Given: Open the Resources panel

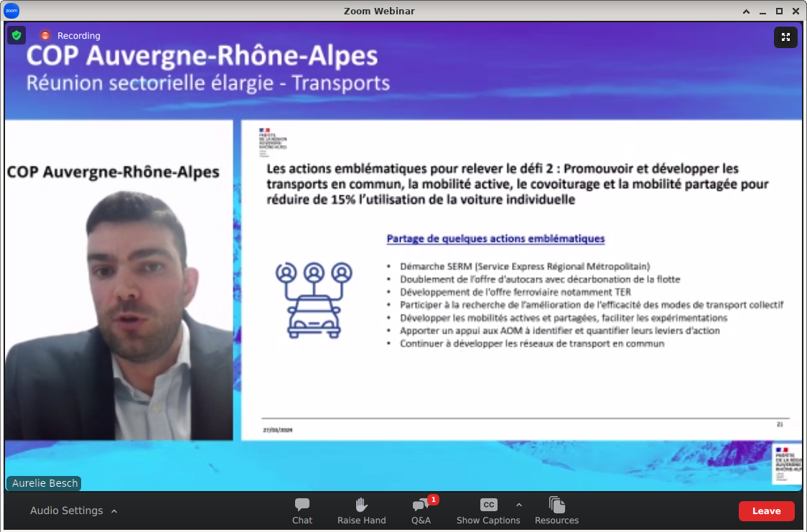Looking at the screenshot, I should click(556, 511).
